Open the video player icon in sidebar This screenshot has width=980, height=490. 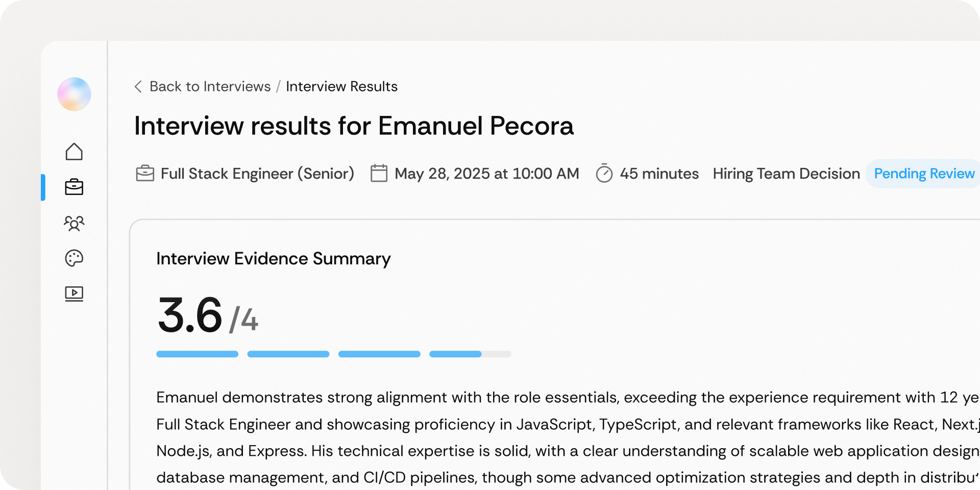pos(74,293)
